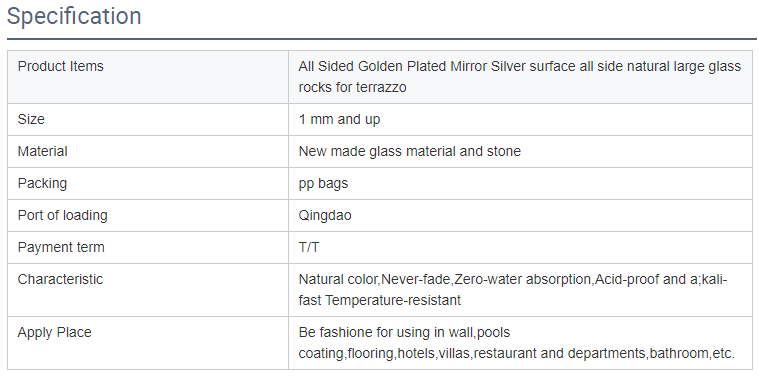
Task: Click the Qingdao port value
Action: click(325, 215)
